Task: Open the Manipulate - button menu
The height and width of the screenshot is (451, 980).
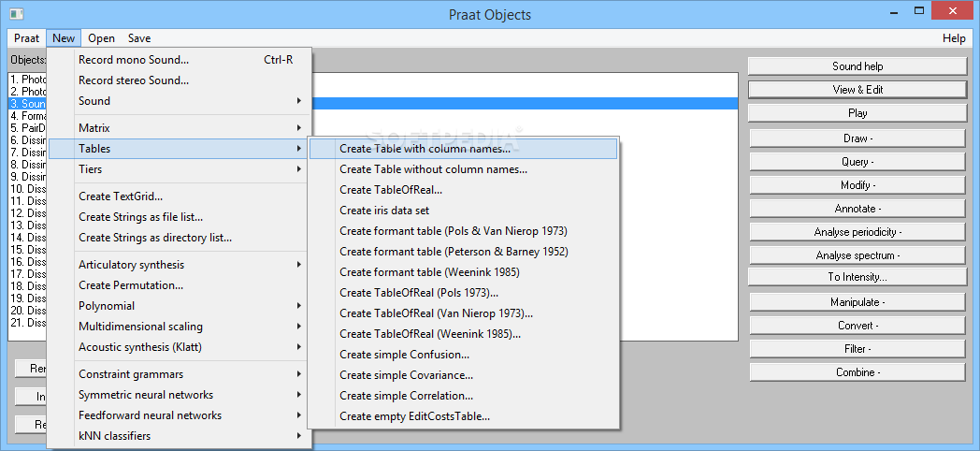Action: [x=857, y=302]
